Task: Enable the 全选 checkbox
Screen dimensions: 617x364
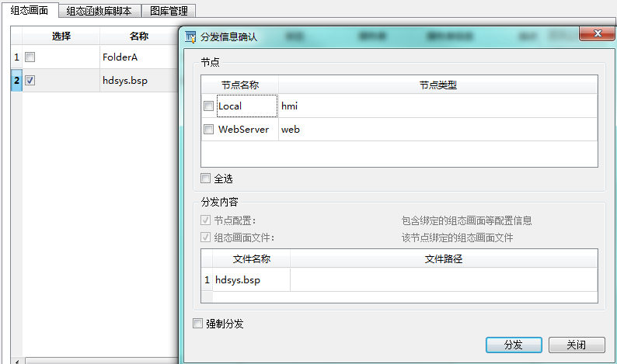Action: (205, 178)
